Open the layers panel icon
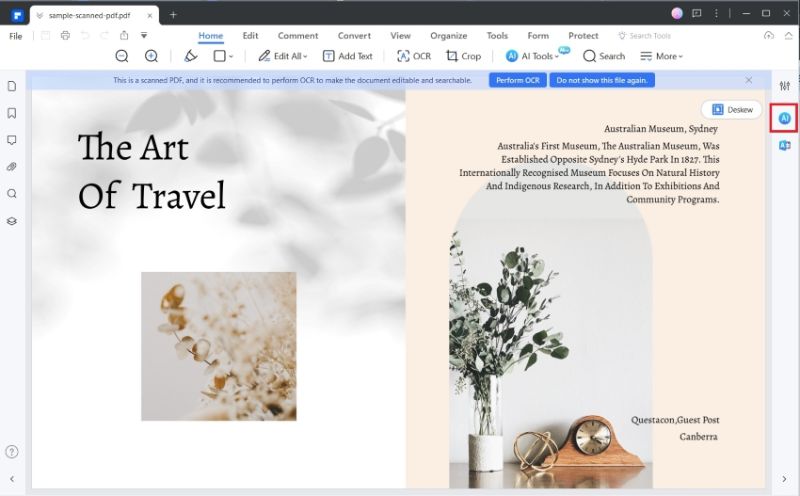 tap(12, 221)
